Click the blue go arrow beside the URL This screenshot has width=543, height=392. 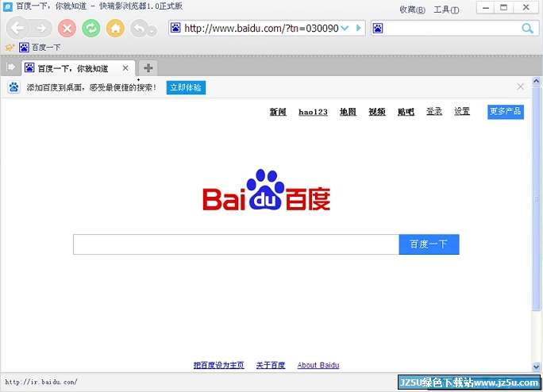359,28
